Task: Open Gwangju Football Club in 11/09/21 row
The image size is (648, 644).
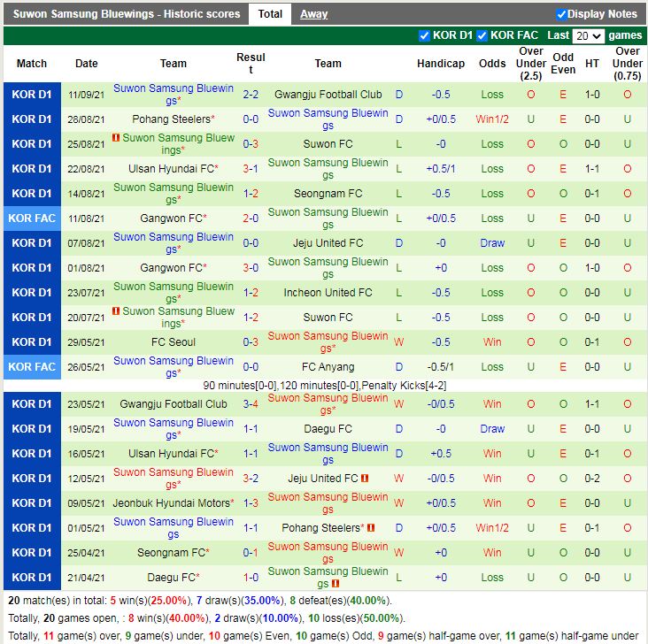Action: (x=328, y=95)
